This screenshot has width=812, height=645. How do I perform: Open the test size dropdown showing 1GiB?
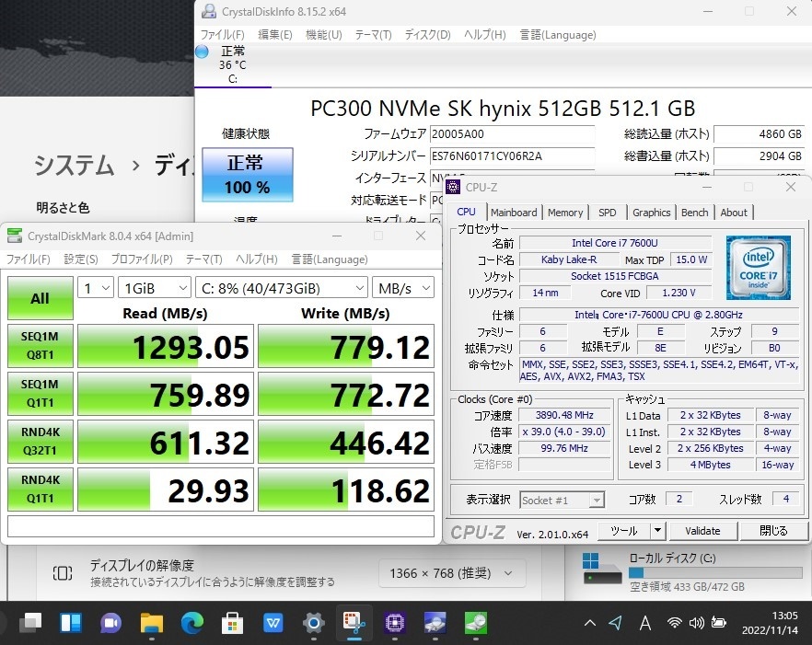click(x=154, y=287)
